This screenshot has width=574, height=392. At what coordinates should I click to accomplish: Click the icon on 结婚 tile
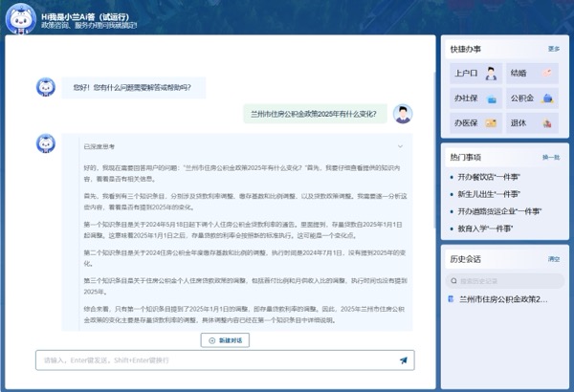(x=547, y=73)
